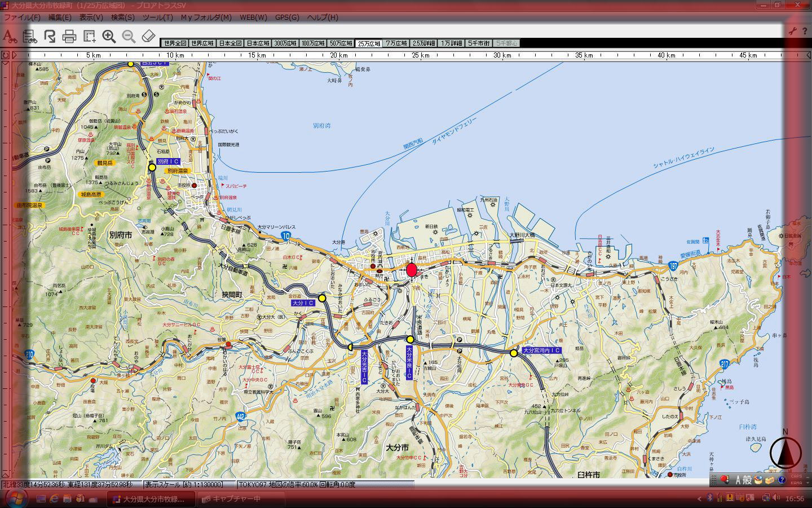Open the wrench settings icon
This screenshot has height=508, width=812.
(793, 31)
